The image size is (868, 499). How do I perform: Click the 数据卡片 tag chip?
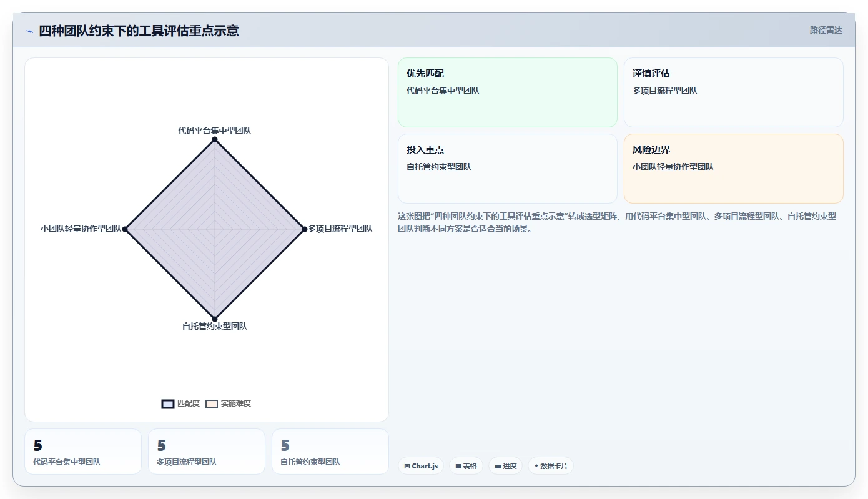pos(550,466)
